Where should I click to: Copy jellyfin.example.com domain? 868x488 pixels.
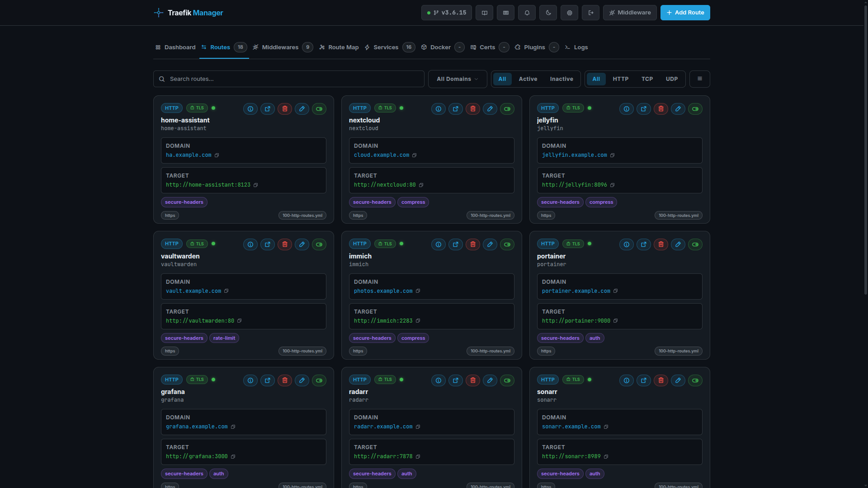click(613, 155)
